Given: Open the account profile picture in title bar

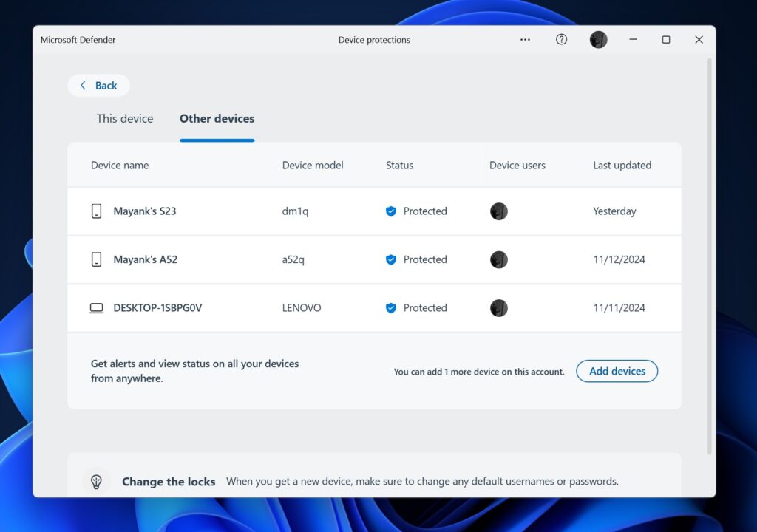Looking at the screenshot, I should coord(598,40).
